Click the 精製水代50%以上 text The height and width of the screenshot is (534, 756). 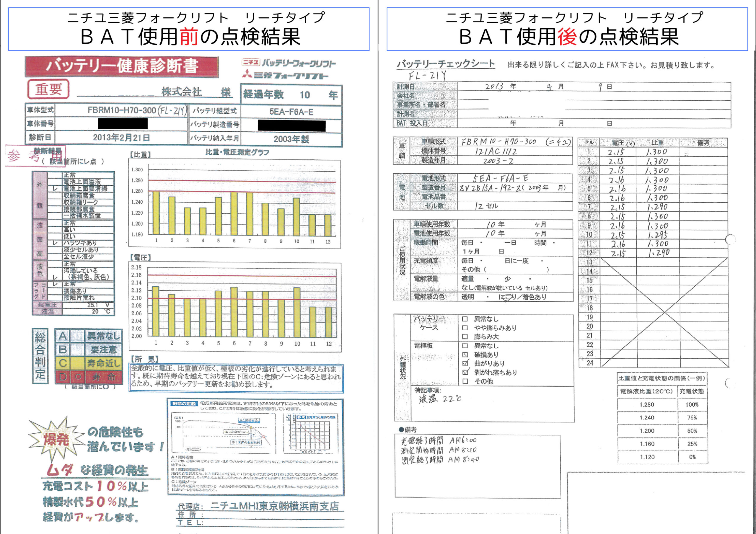tap(91, 502)
